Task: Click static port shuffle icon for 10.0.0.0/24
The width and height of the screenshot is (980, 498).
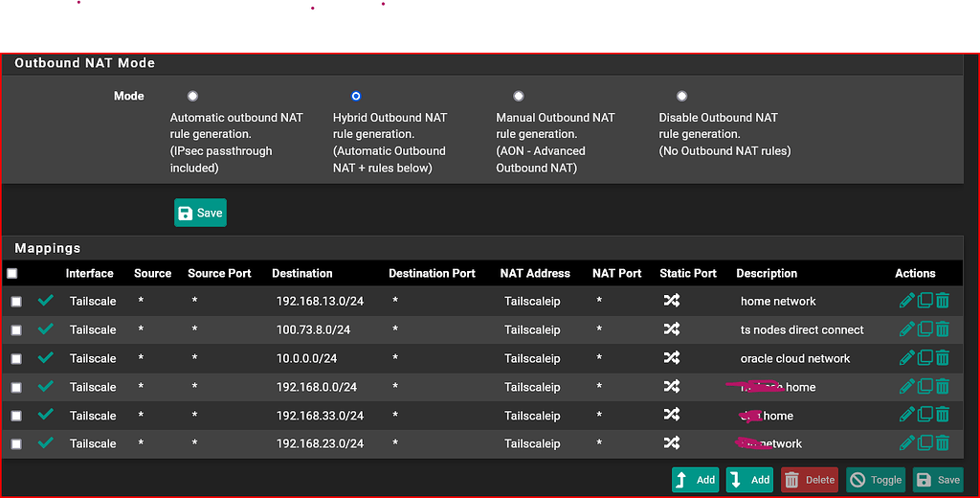Action: 672,358
